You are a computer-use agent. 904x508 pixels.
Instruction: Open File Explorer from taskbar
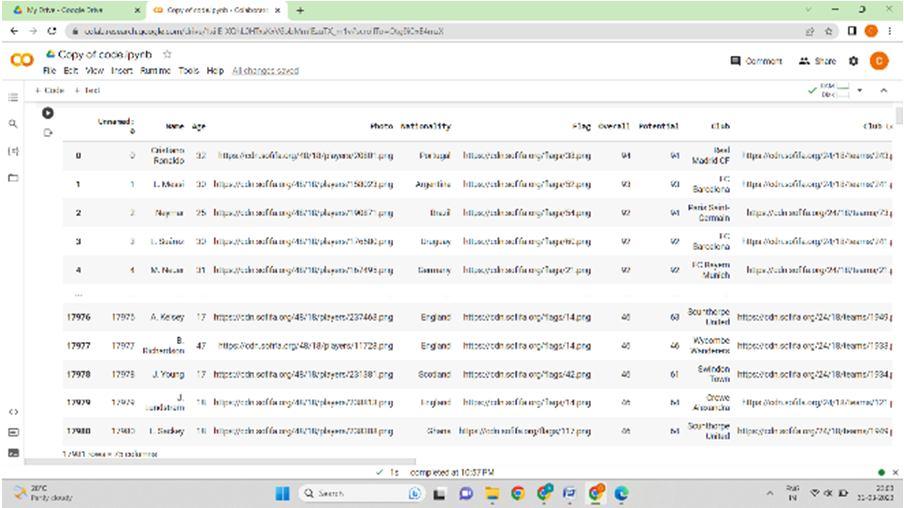coord(492,493)
